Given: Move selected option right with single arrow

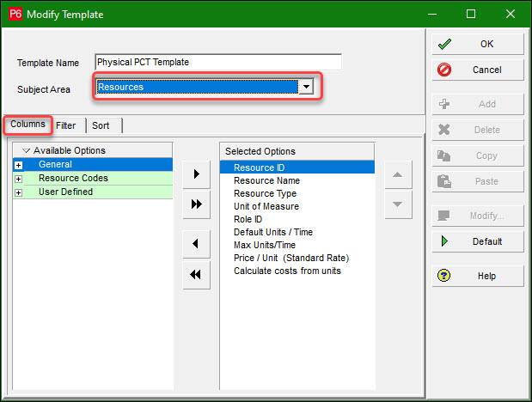Looking at the screenshot, I should click(x=197, y=174).
